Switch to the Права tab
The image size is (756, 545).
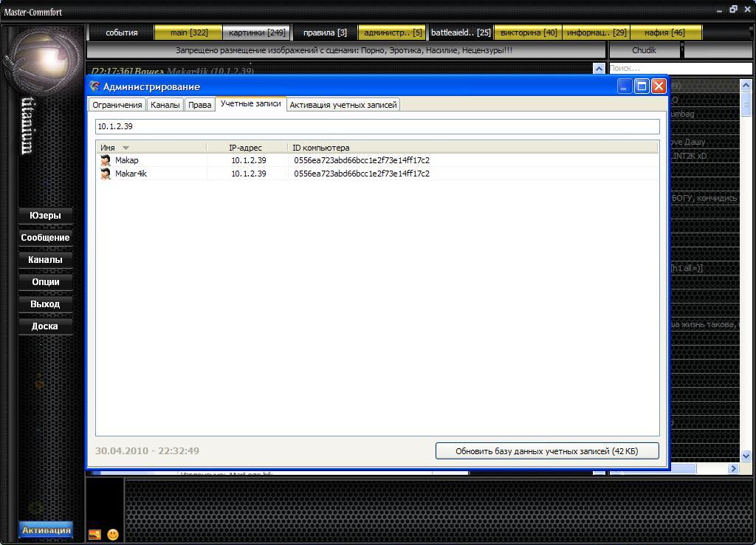click(x=200, y=105)
